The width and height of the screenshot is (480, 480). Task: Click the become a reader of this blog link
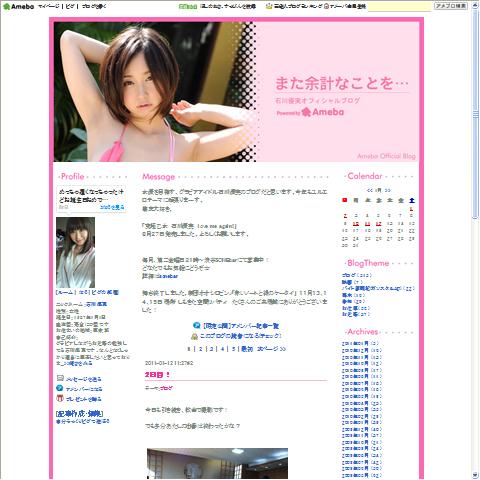241,336
